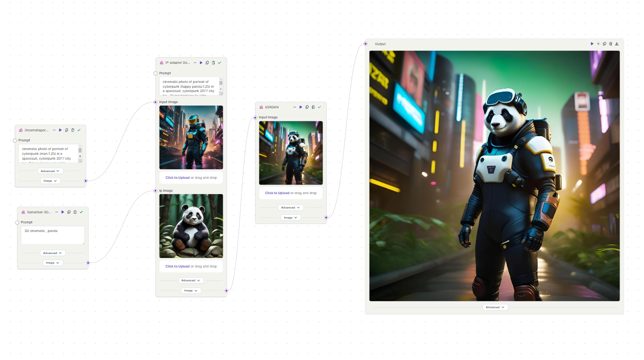The image size is (644, 360).
Task: Click the panda Ip Image thumbnail
Action: click(x=191, y=226)
